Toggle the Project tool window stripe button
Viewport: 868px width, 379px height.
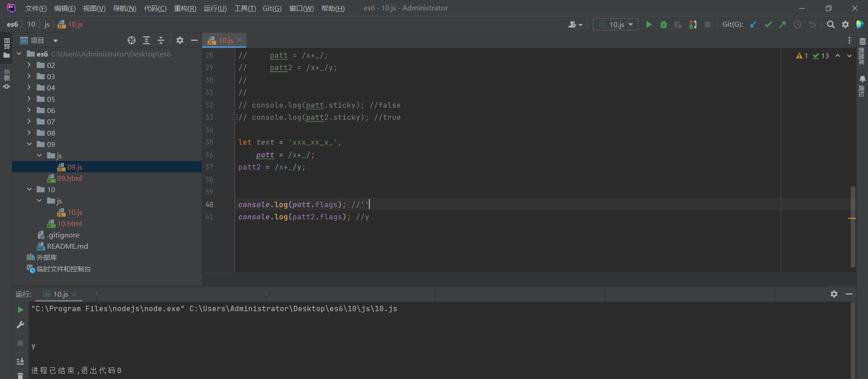pos(6,48)
